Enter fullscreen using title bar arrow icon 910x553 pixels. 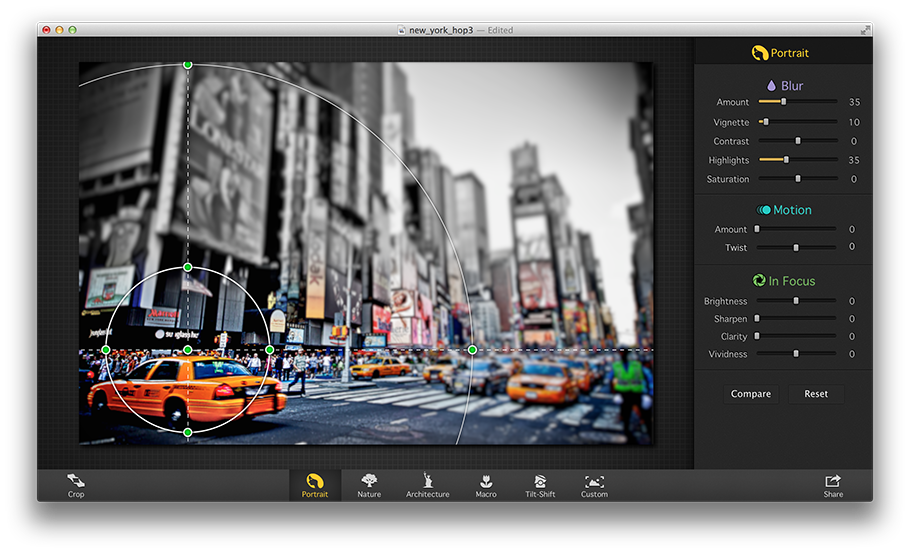click(x=865, y=30)
